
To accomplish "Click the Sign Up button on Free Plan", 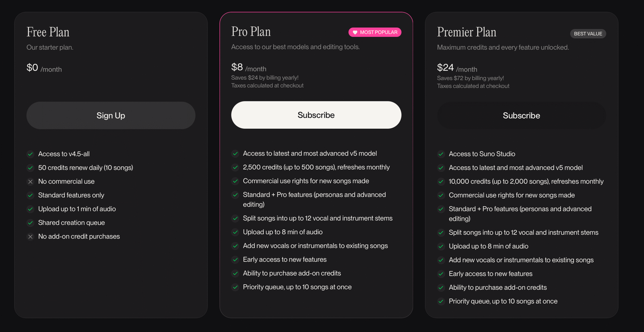I will [x=111, y=116].
